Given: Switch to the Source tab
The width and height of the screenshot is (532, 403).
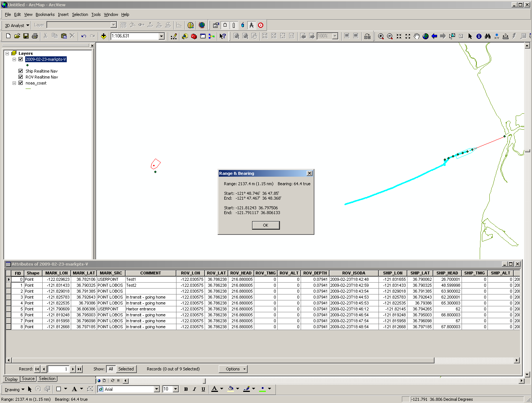Looking at the screenshot, I should point(28,379).
